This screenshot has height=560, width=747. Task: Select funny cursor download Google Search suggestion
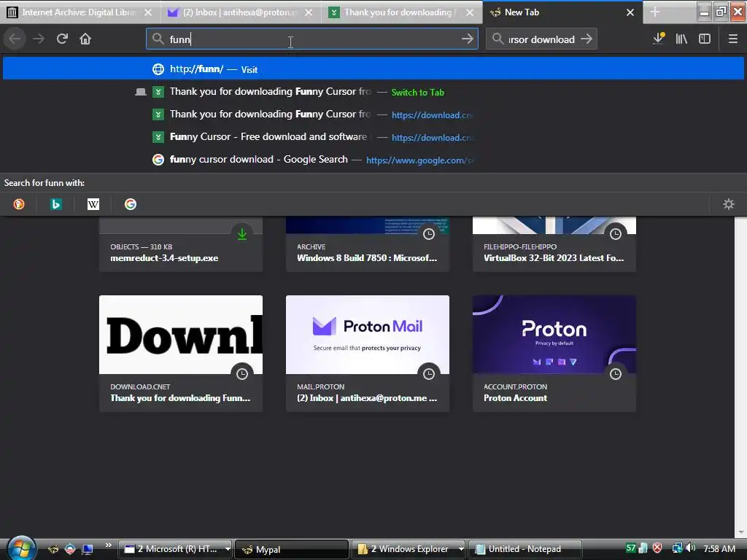click(x=373, y=160)
